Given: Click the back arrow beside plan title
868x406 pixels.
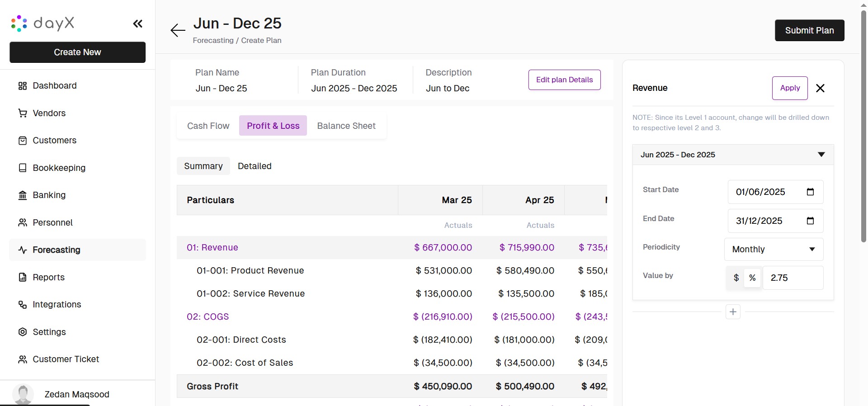Looking at the screenshot, I should 178,30.
